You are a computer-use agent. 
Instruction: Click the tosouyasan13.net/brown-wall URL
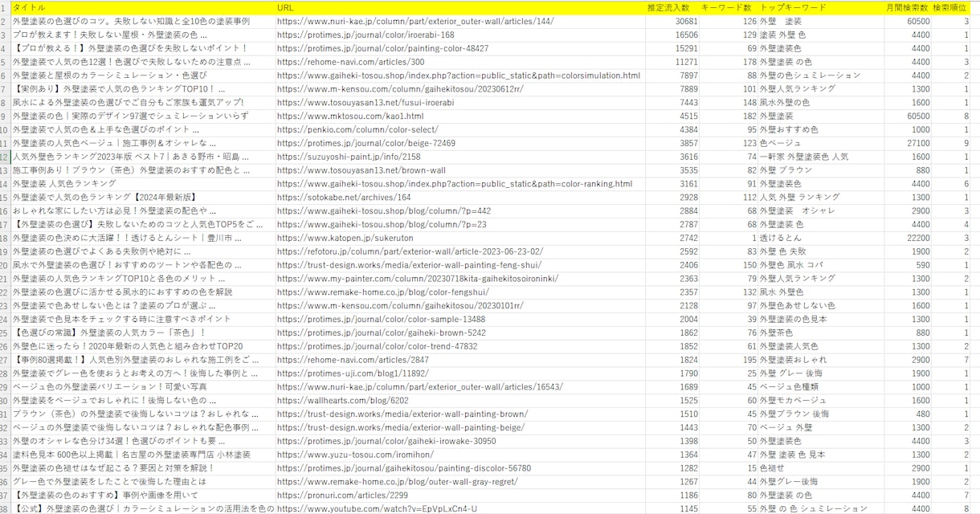tap(361, 170)
